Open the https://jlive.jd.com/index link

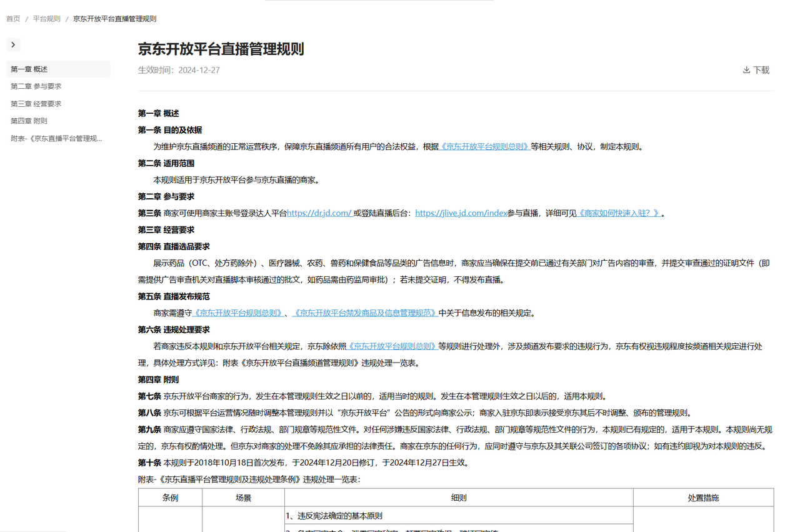pos(461,213)
